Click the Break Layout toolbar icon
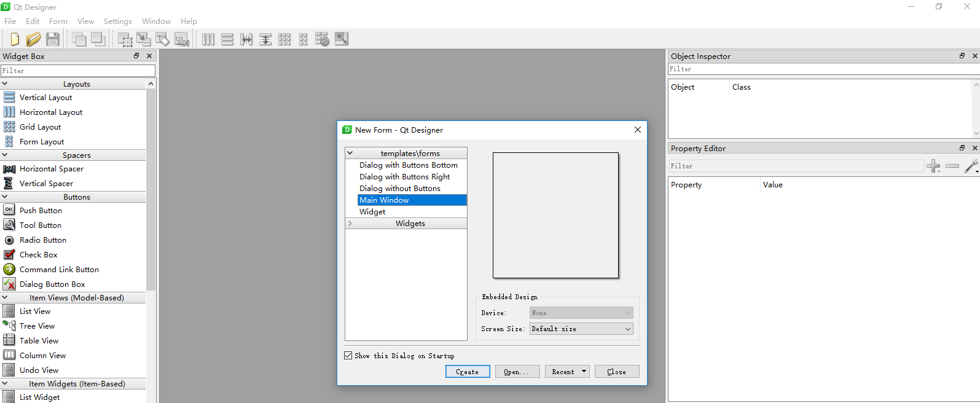Image resolution: width=980 pixels, height=403 pixels. [323, 39]
